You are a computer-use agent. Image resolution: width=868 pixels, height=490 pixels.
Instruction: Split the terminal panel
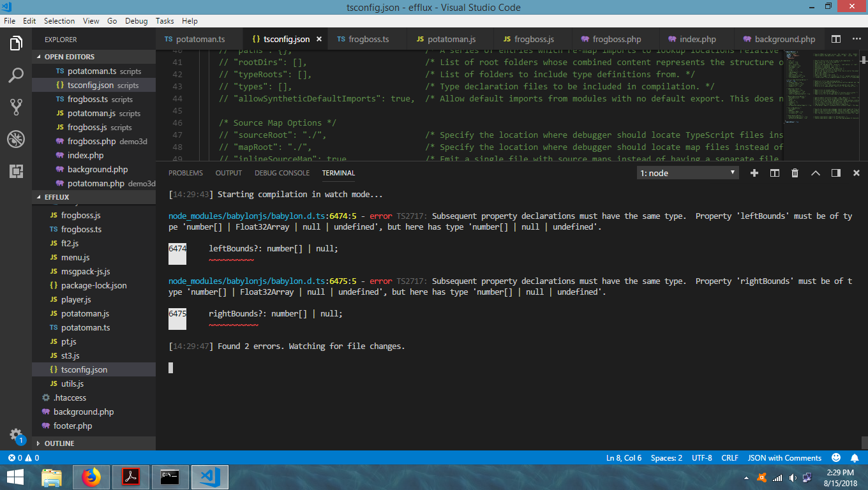click(x=775, y=173)
